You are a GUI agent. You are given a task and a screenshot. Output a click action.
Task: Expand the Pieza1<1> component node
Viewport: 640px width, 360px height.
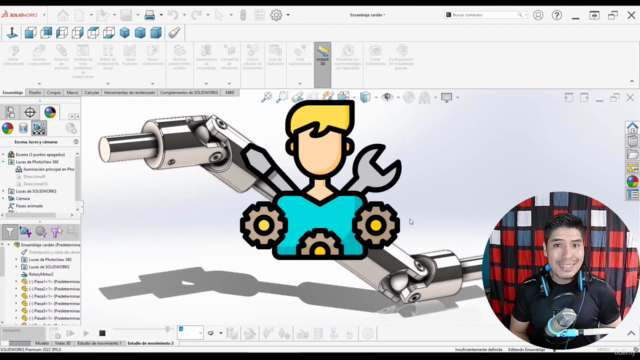click(x=16, y=281)
